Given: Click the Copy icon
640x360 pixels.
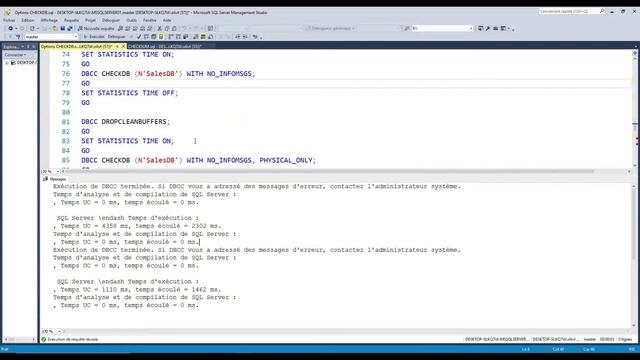Looking at the screenshot, I should pyautogui.click(x=167, y=28).
